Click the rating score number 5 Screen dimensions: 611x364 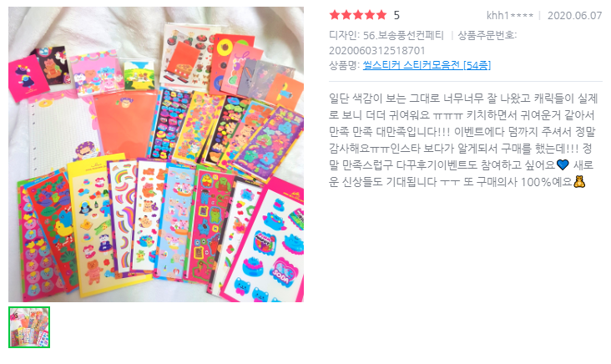pyautogui.click(x=396, y=16)
